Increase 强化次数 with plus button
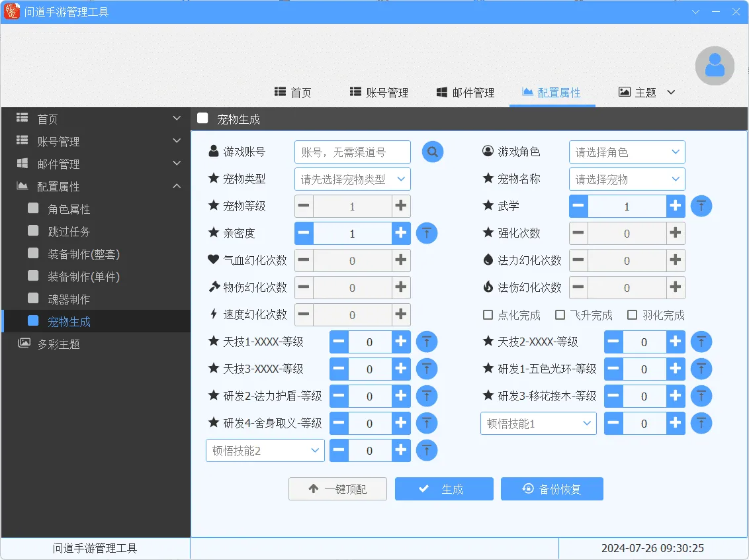Image resolution: width=749 pixels, height=560 pixels. click(x=676, y=234)
